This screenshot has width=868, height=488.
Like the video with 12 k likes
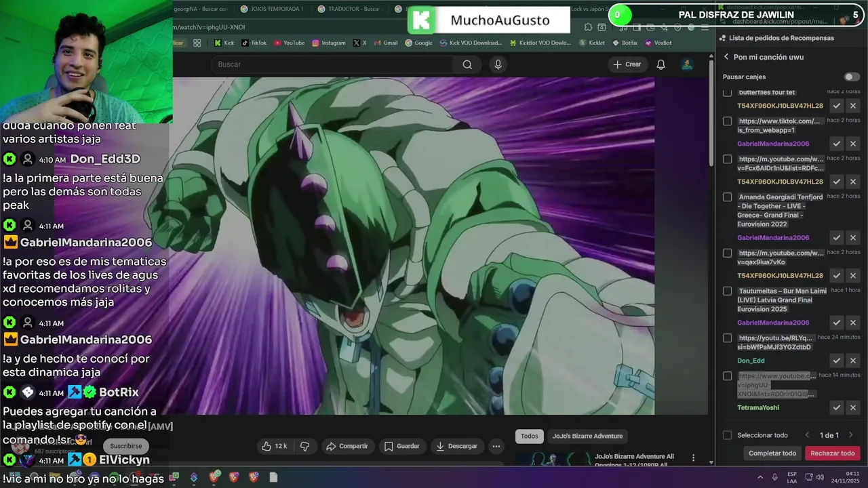(x=275, y=446)
